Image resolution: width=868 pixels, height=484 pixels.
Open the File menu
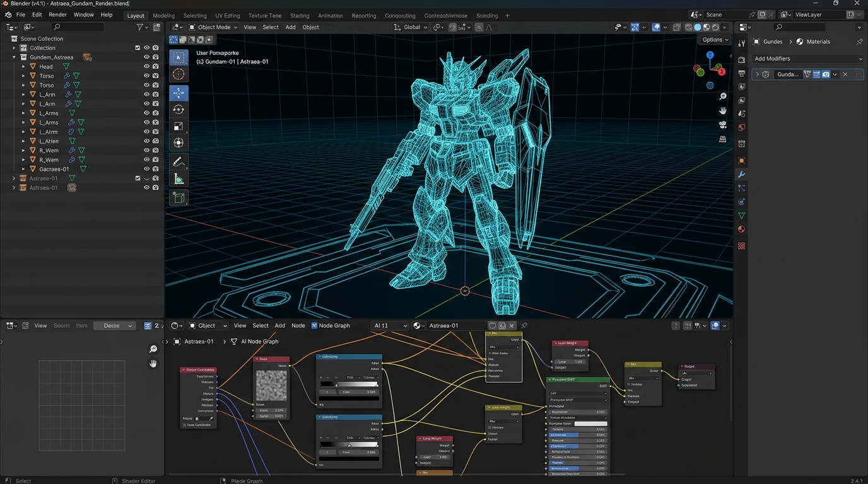click(21, 15)
